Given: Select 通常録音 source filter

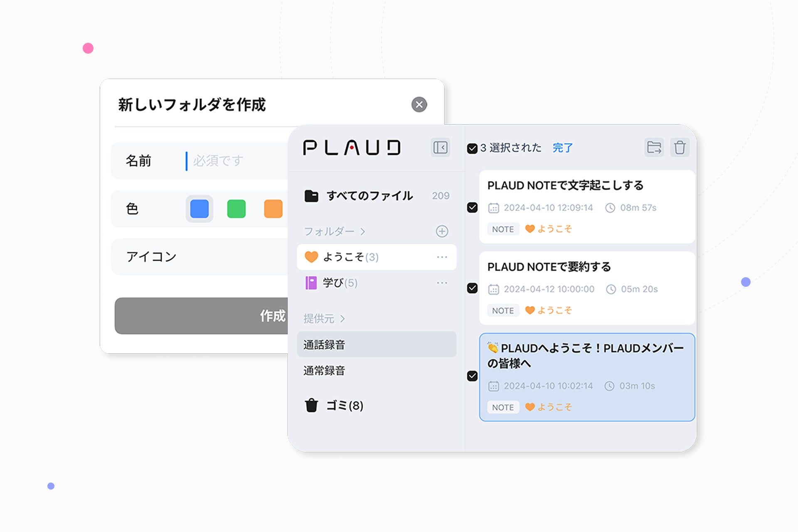Looking at the screenshot, I should point(324,370).
